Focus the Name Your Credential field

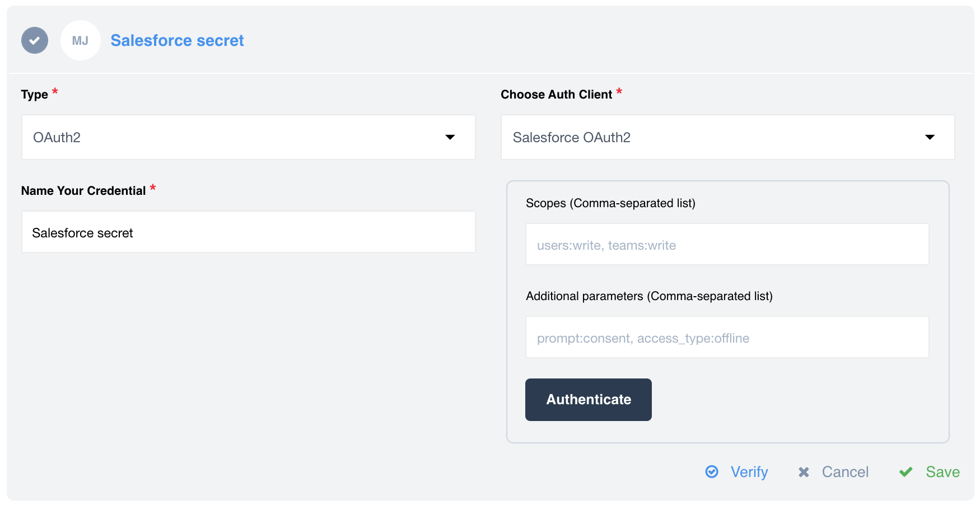pyautogui.click(x=249, y=232)
